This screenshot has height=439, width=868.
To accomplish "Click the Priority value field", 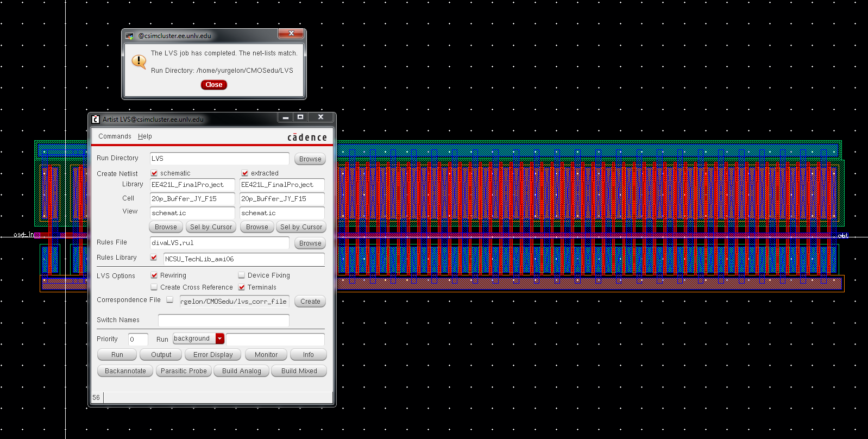I will (x=138, y=340).
